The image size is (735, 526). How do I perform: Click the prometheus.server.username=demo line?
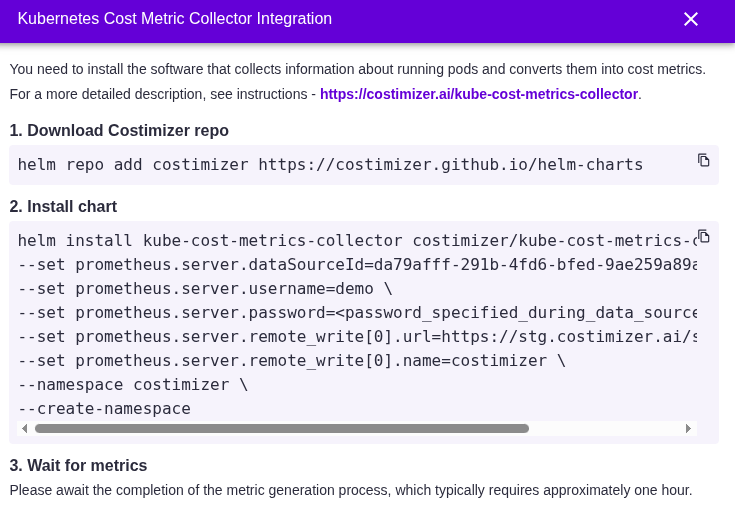tap(205, 289)
